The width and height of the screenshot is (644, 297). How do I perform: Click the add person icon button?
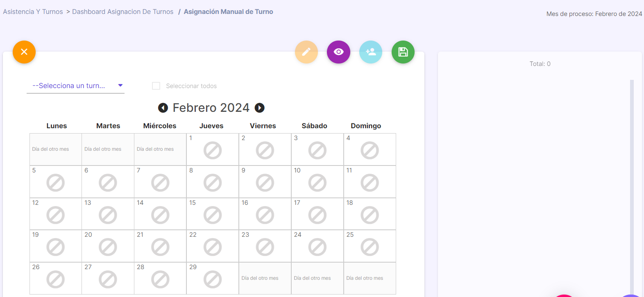pos(371,52)
